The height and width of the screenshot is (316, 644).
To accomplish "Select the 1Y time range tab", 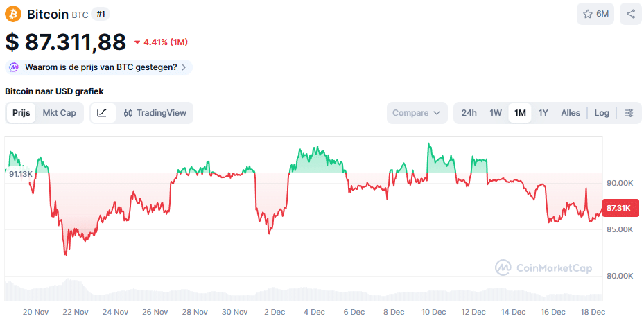I will coord(543,113).
